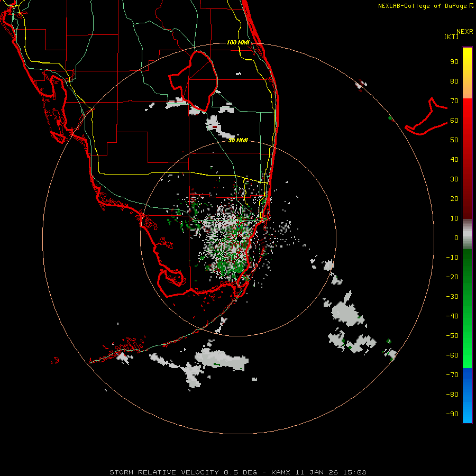This screenshot has height=476, width=476.
Task: Pick the blue segment of the color bar
Action: (x=467, y=396)
